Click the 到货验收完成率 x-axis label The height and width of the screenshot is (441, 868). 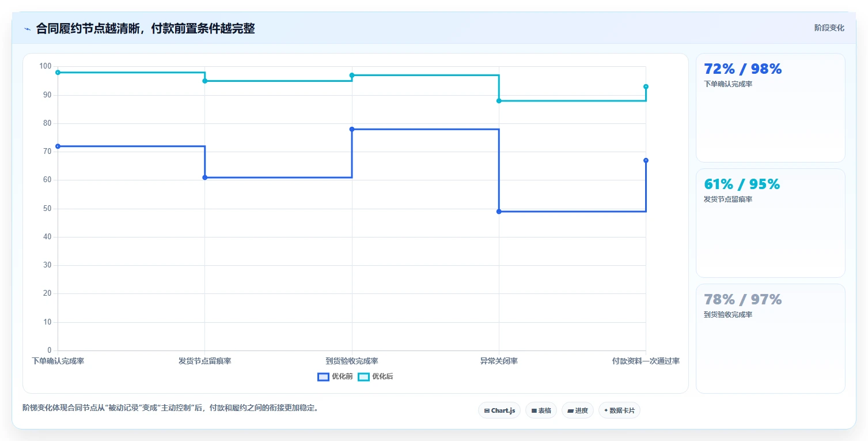[x=352, y=361]
